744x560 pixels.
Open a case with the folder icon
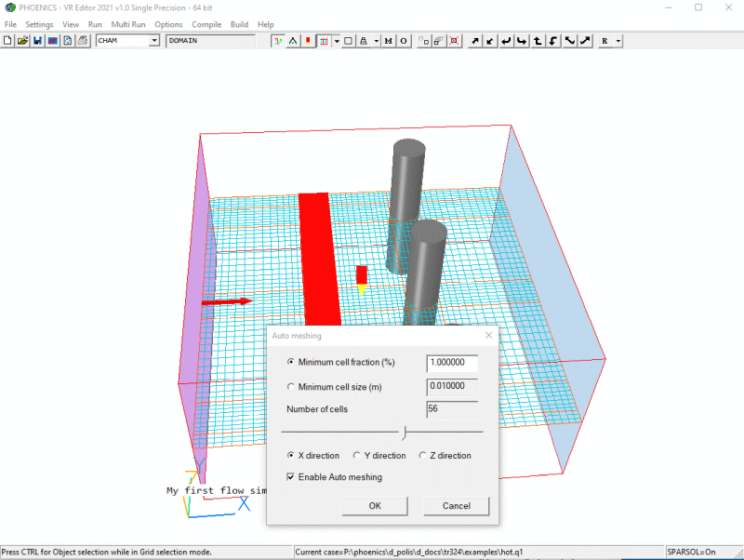[x=22, y=41]
